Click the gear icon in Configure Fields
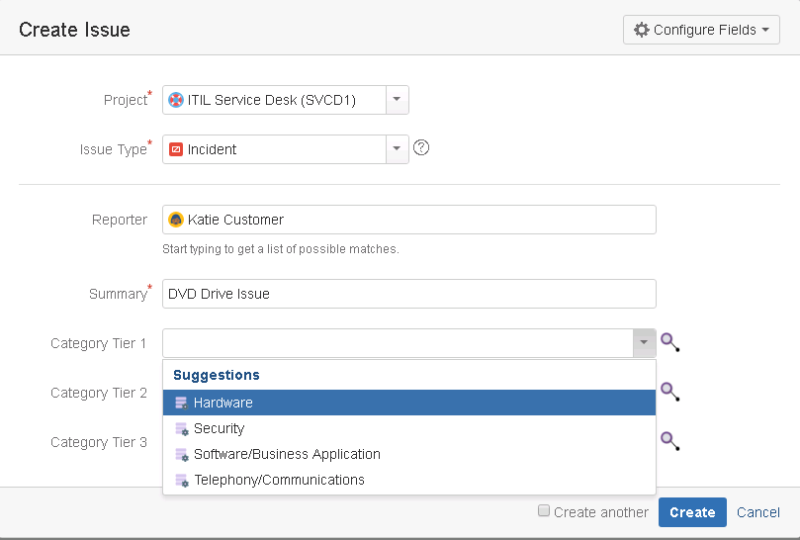Viewport: 800px width, 540px height. click(642, 30)
